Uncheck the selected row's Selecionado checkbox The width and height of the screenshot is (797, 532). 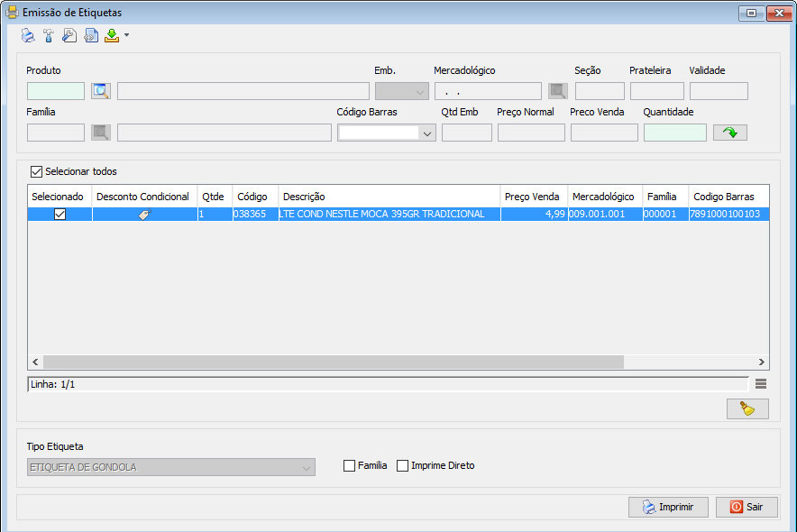(60, 215)
